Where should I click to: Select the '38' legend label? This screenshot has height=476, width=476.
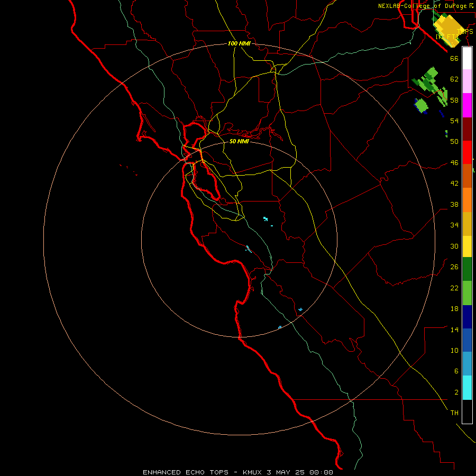[454, 205]
